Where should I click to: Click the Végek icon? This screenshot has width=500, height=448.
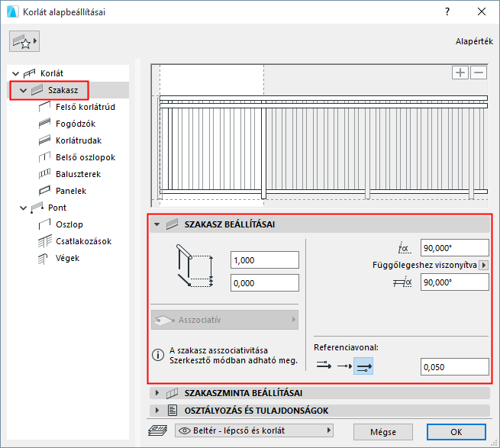(x=43, y=259)
